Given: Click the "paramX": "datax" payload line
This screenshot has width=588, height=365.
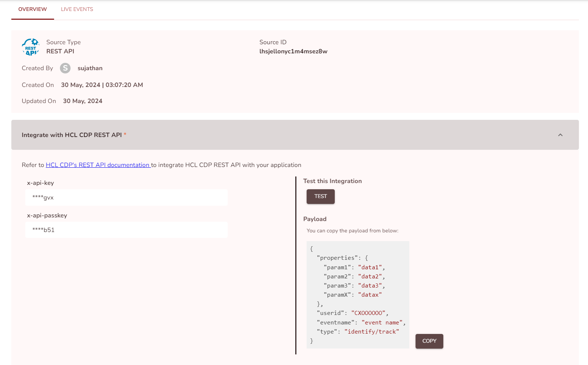Looking at the screenshot, I should point(353,295).
